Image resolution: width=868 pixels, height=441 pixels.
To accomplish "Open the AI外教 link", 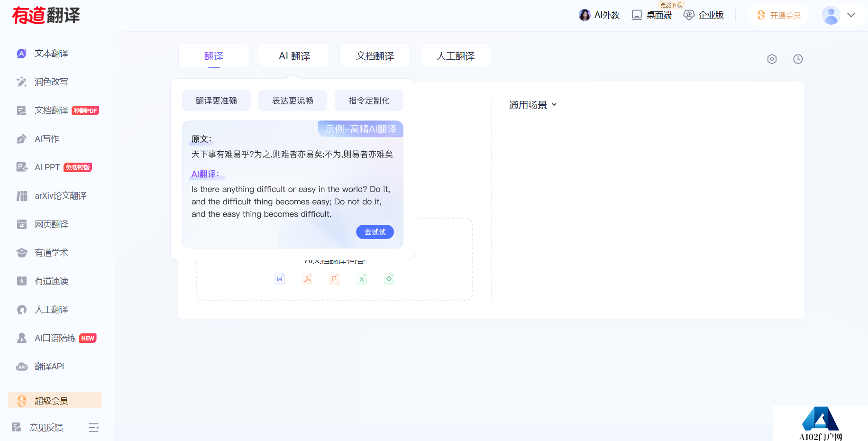I will pos(607,15).
